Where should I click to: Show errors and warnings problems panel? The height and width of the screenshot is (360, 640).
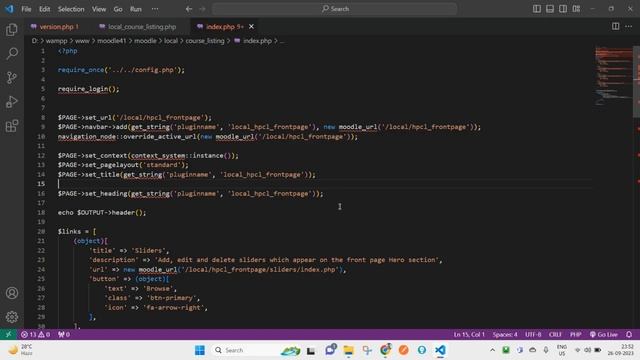(36, 334)
